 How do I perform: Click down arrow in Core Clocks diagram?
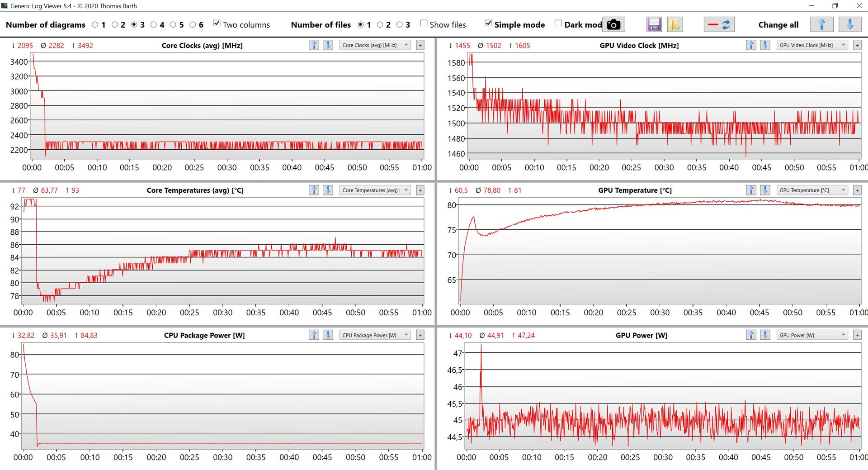coord(328,45)
